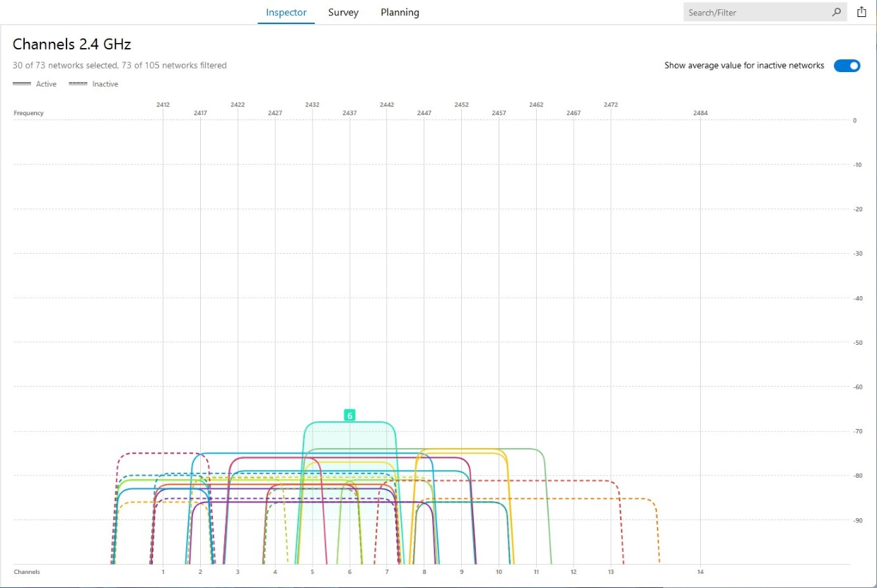Click channel 14 on the bottom axis
The height and width of the screenshot is (588, 877).
point(700,572)
